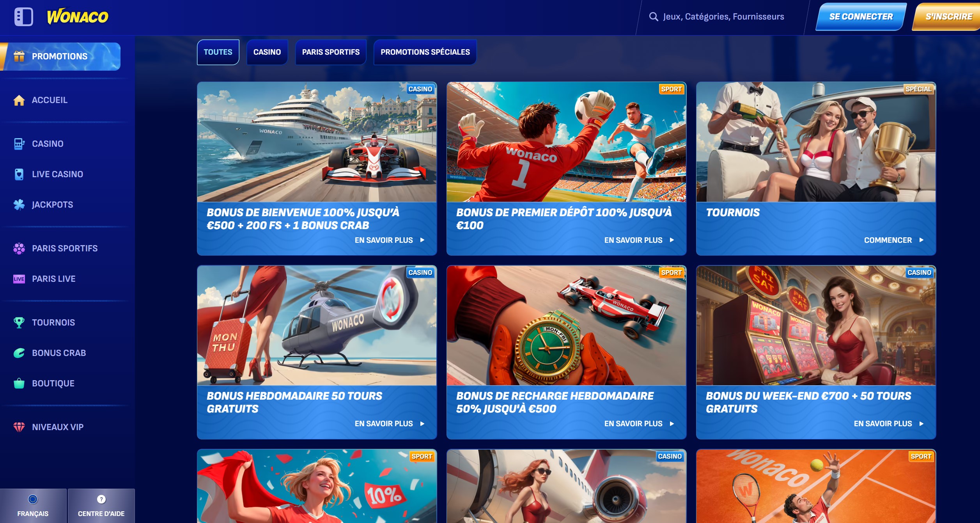Click the house icon for Accueil
This screenshot has width=980, height=523.
click(x=19, y=100)
